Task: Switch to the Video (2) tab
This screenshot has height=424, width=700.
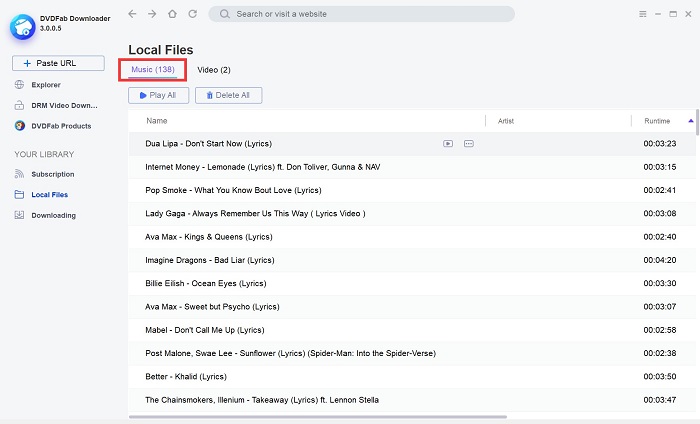Action: 214,70
